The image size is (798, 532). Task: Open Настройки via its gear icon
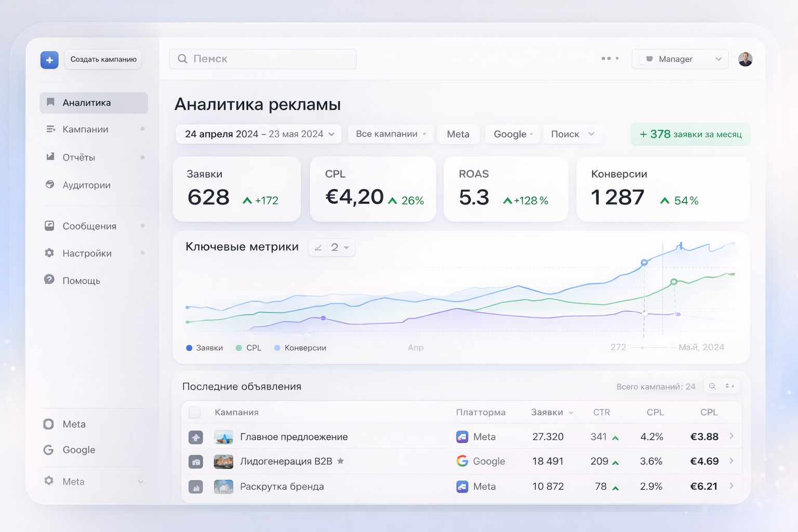[x=49, y=253]
